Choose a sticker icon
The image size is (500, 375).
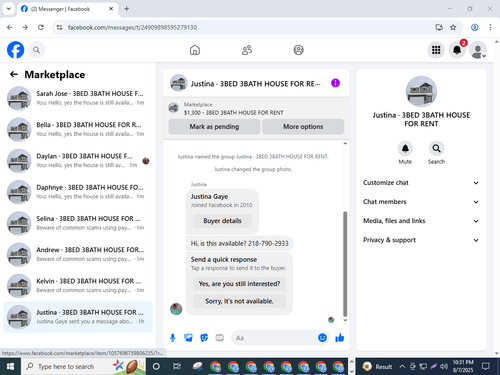pyautogui.click(x=204, y=338)
